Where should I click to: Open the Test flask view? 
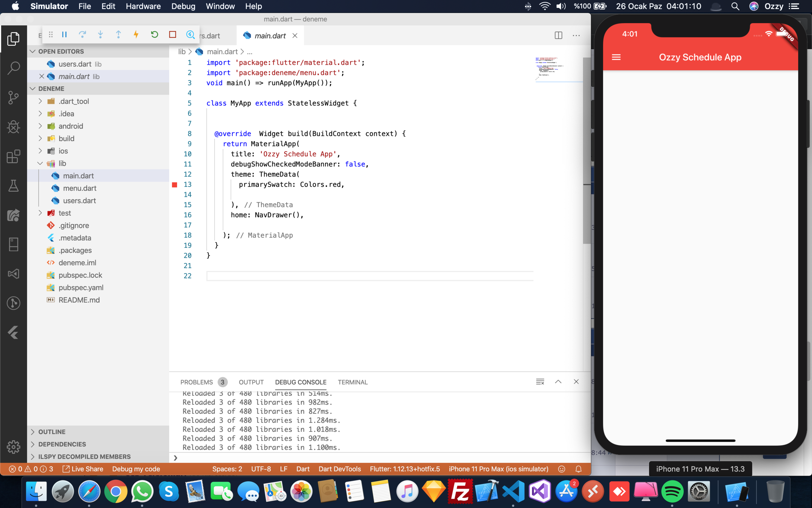(x=13, y=185)
